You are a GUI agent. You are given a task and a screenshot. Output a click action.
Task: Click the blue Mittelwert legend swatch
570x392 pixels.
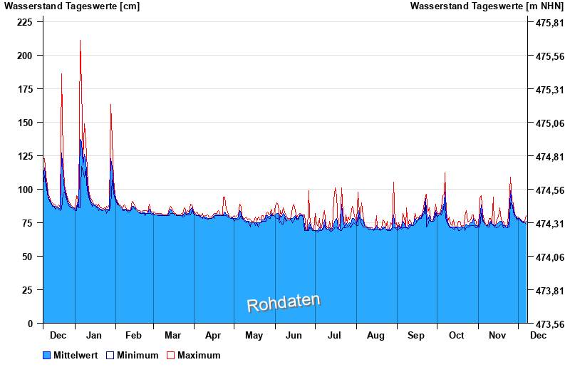click(47, 355)
